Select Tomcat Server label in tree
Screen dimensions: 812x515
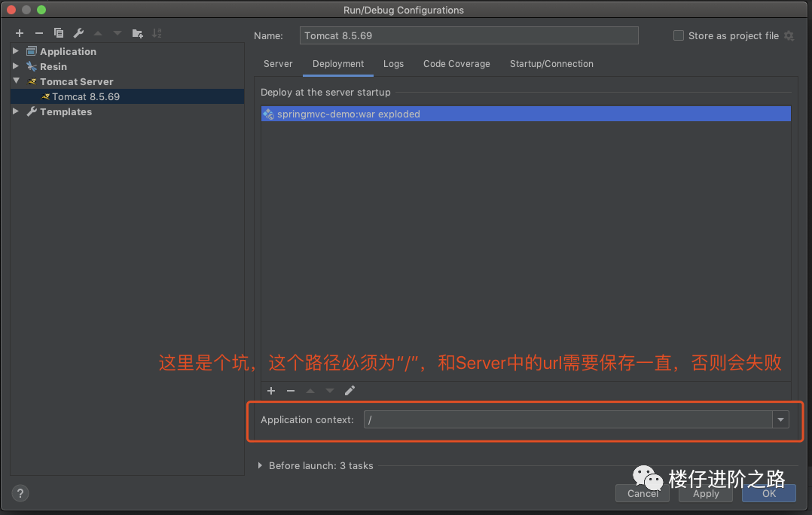coord(77,82)
